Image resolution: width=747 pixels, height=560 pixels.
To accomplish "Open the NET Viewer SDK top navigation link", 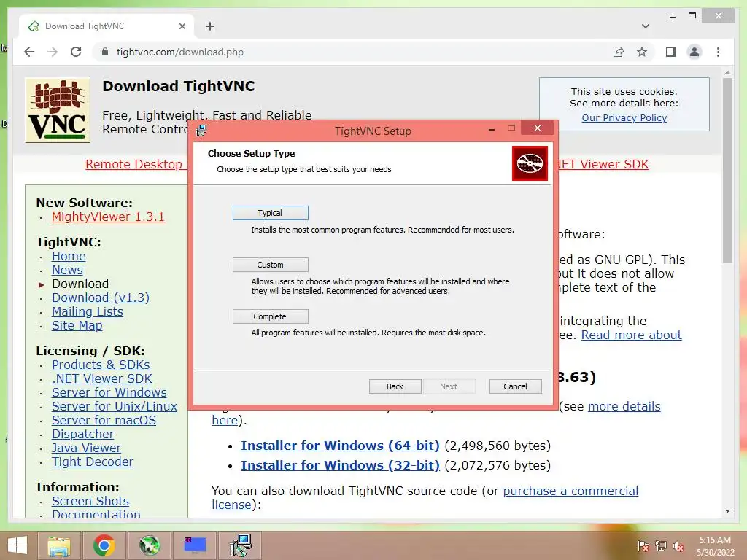I will click(603, 164).
